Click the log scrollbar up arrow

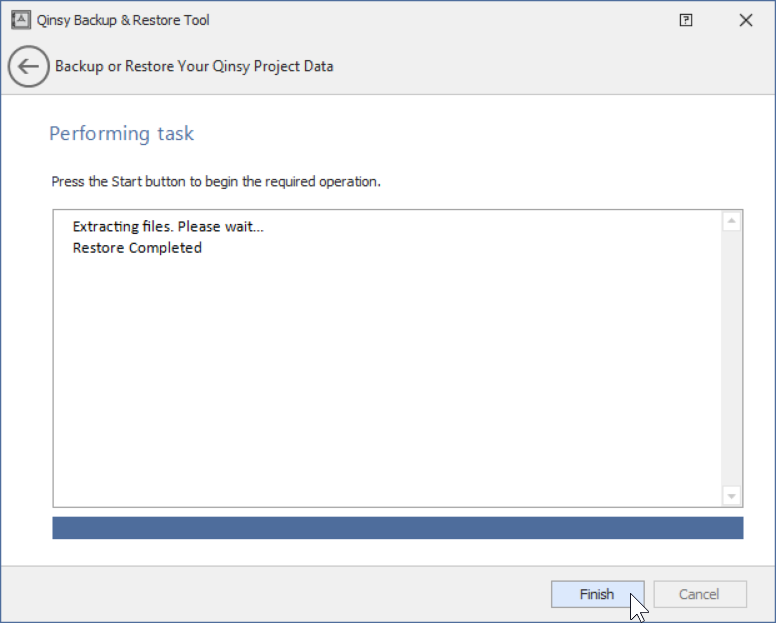pos(731,222)
